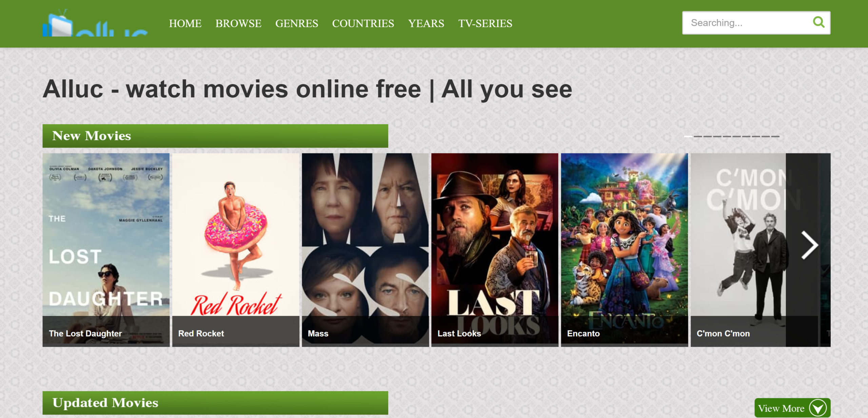Select the Mass movie poster

[x=365, y=250]
